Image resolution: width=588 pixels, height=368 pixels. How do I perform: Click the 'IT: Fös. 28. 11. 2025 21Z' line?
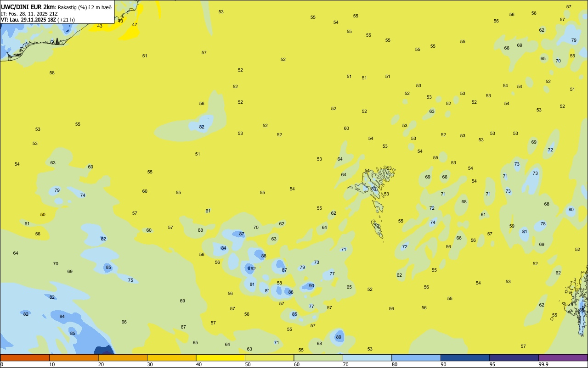click(x=29, y=14)
